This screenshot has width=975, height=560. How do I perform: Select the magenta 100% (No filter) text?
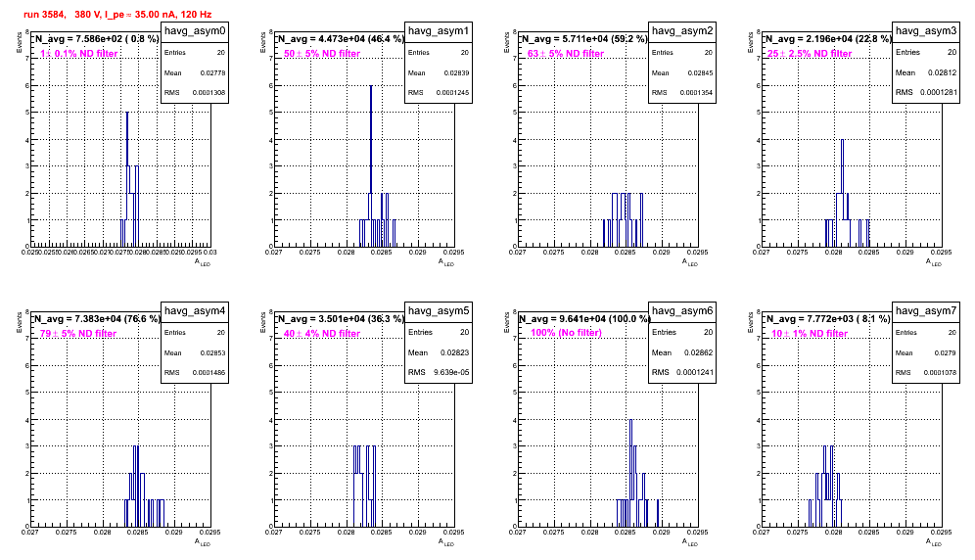(567, 333)
